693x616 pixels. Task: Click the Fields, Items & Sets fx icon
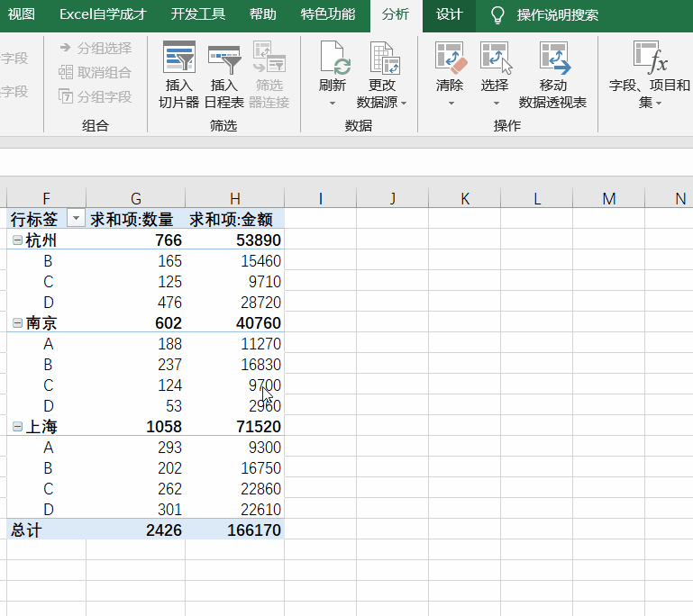pyautogui.click(x=650, y=57)
